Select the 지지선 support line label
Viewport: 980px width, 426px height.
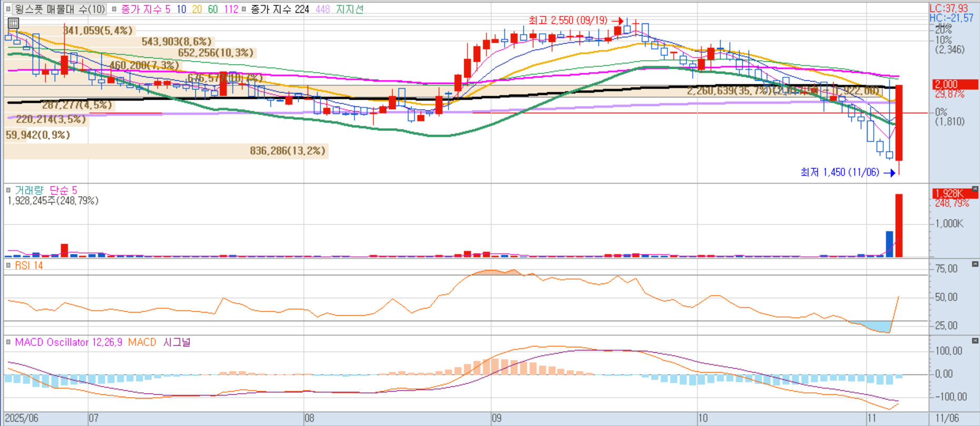tap(349, 9)
